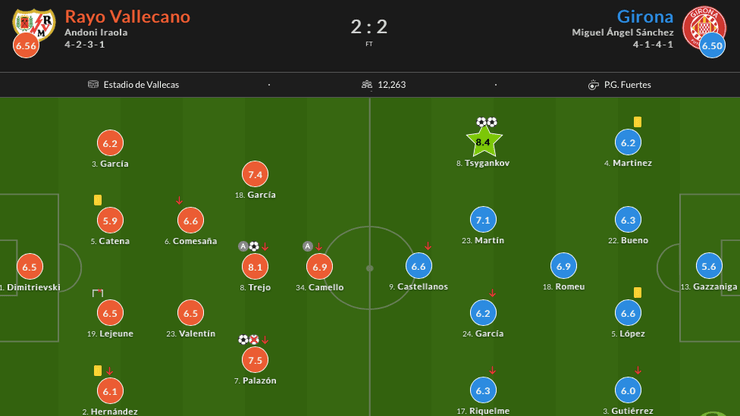Click Comesaña's substitution arrow icon
The image size is (740, 416).
178,200
